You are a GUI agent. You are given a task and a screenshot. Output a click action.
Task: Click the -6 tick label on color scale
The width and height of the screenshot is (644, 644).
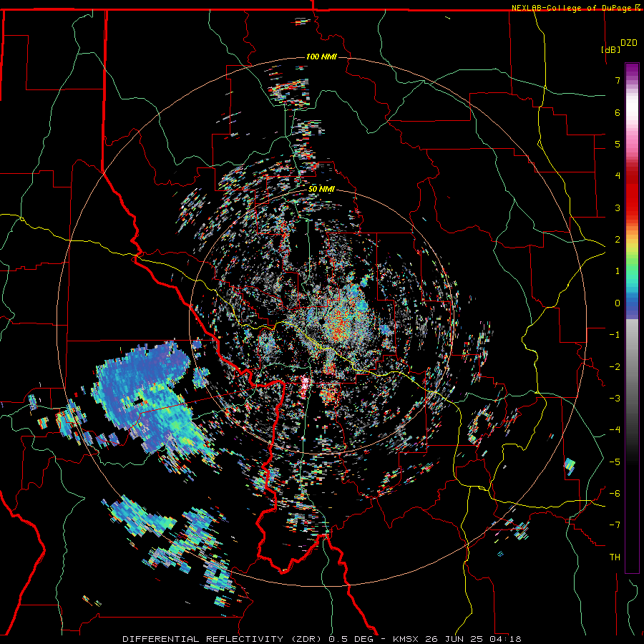tap(615, 494)
